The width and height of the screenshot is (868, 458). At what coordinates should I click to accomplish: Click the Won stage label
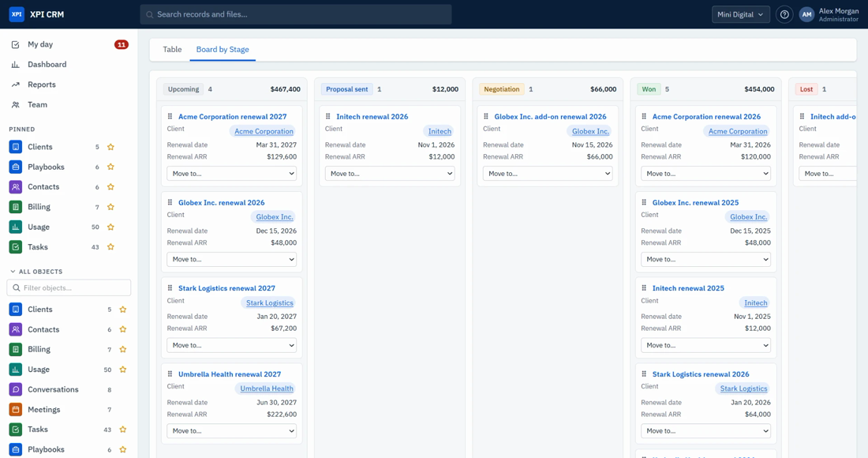[649, 89]
